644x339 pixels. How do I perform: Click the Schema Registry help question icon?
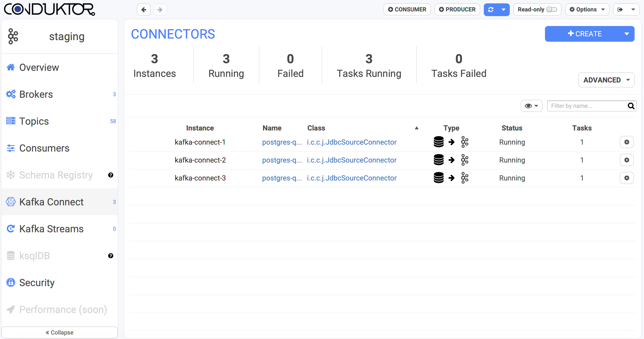(x=111, y=175)
